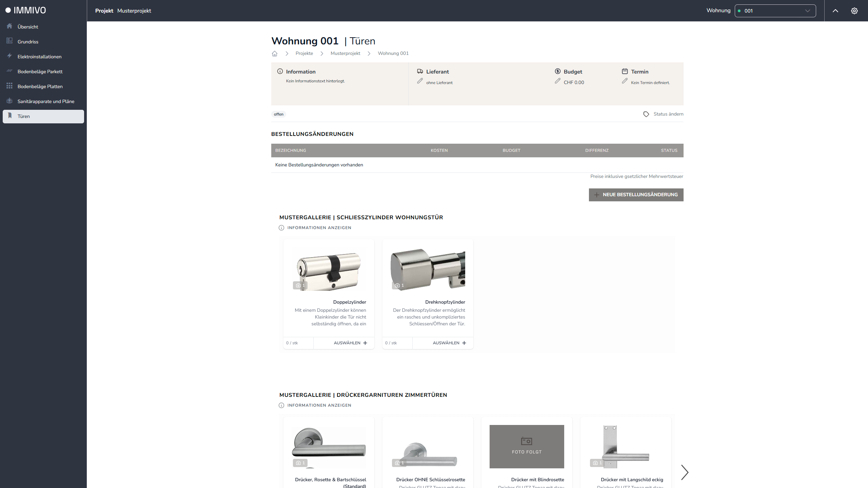Open the Musterprojekt breadcrumb link
The image size is (868, 488).
click(345, 54)
